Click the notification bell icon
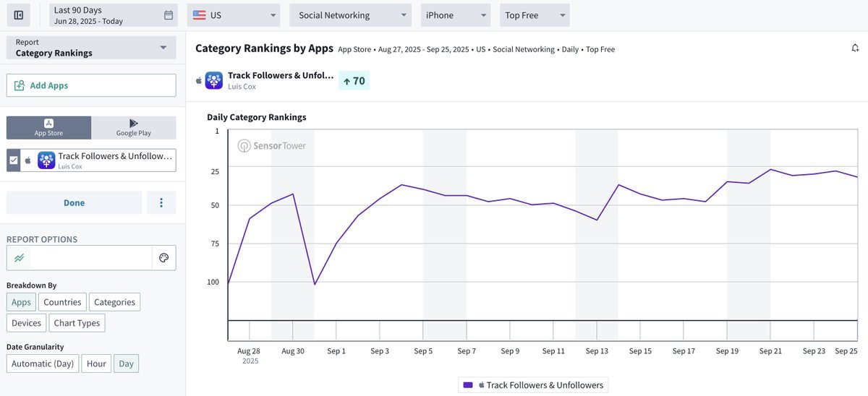The width and height of the screenshot is (868, 396). [x=855, y=48]
